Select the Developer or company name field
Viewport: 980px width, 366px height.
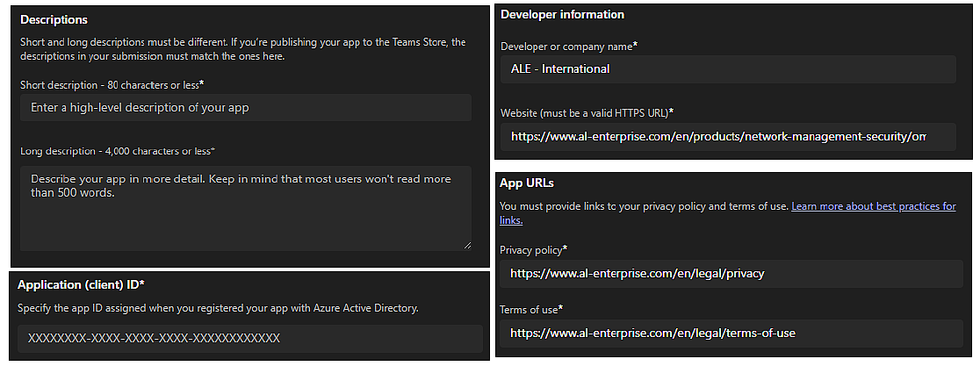pyautogui.click(x=727, y=68)
